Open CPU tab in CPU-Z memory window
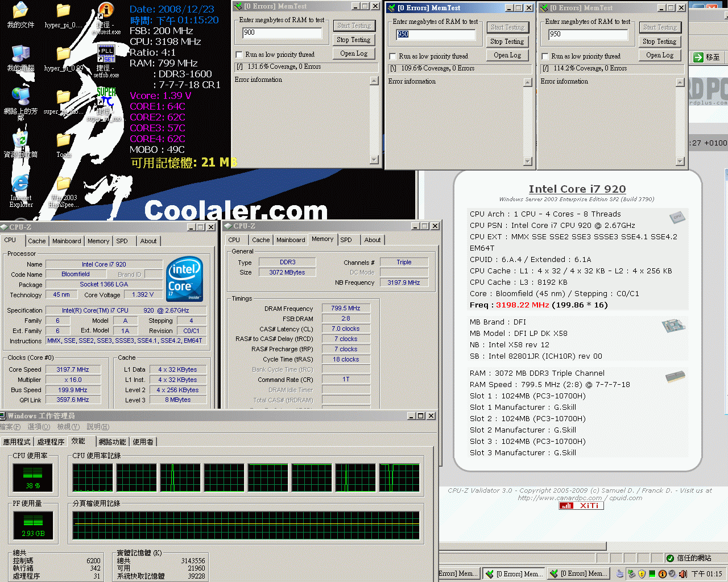 [234, 240]
